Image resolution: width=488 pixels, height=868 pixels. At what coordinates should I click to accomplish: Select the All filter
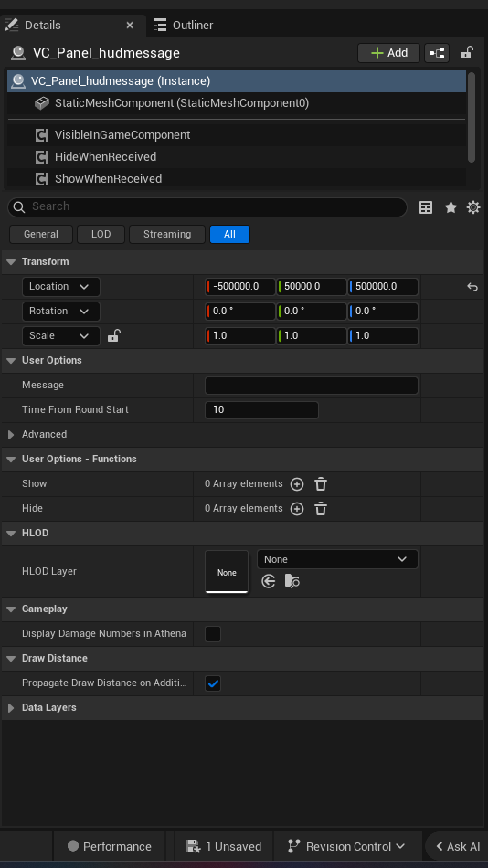(230, 234)
